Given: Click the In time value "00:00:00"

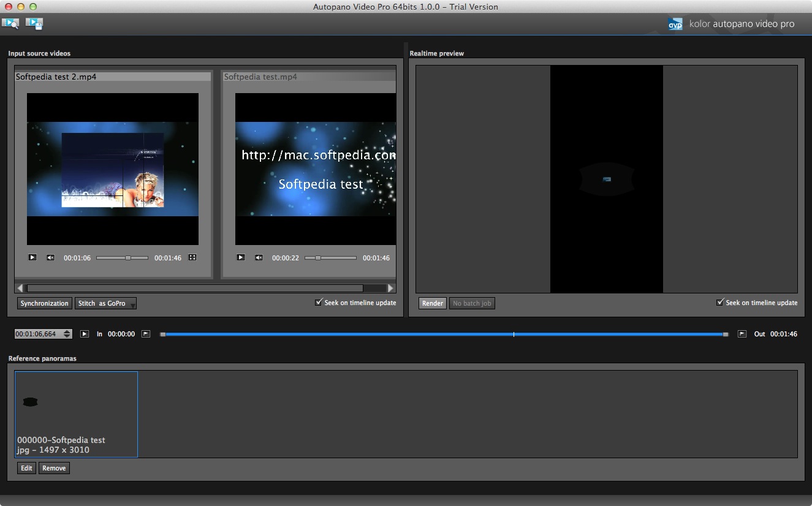Looking at the screenshot, I should [121, 334].
